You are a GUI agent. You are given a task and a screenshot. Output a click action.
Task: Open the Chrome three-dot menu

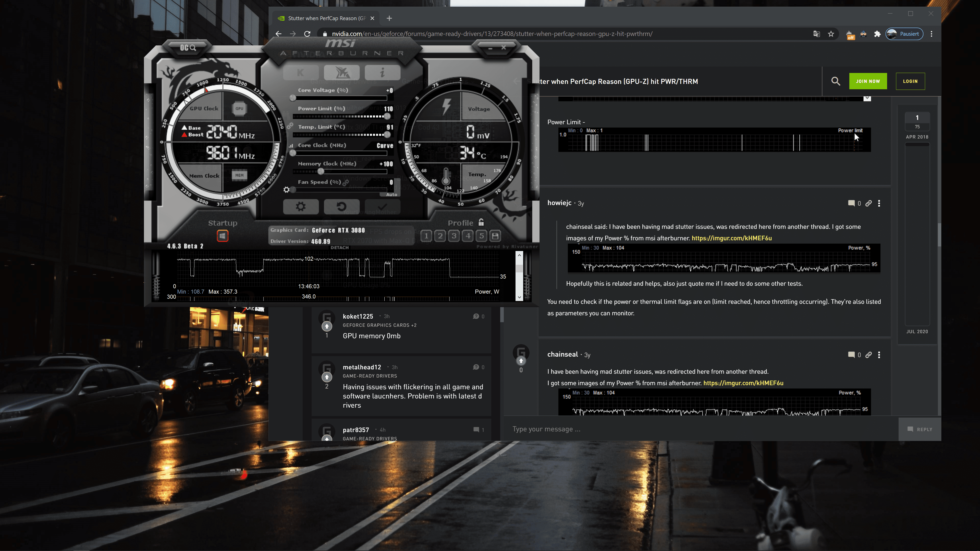[931, 34]
